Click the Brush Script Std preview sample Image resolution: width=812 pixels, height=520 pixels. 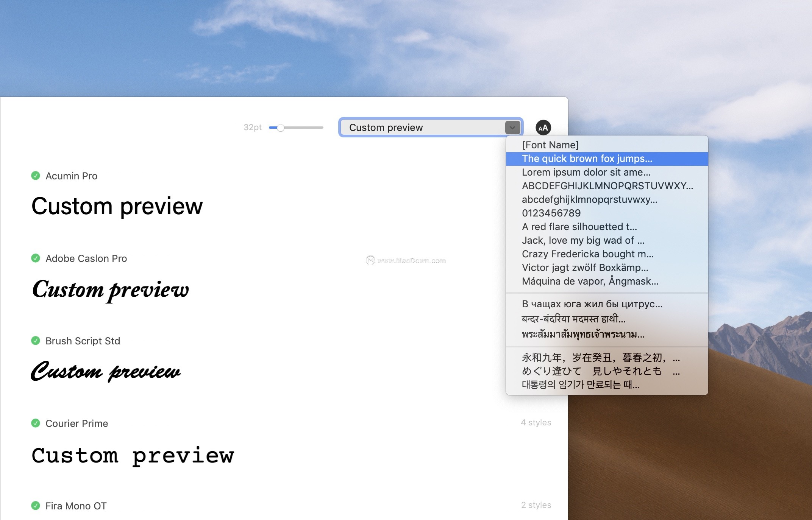click(106, 371)
